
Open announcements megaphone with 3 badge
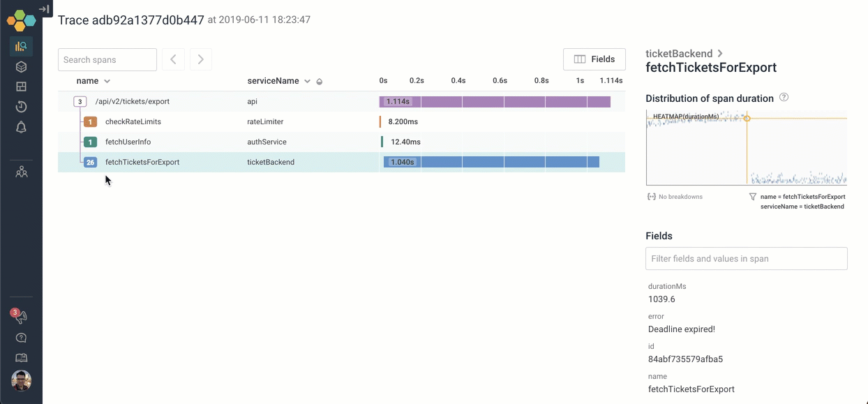coord(20,317)
